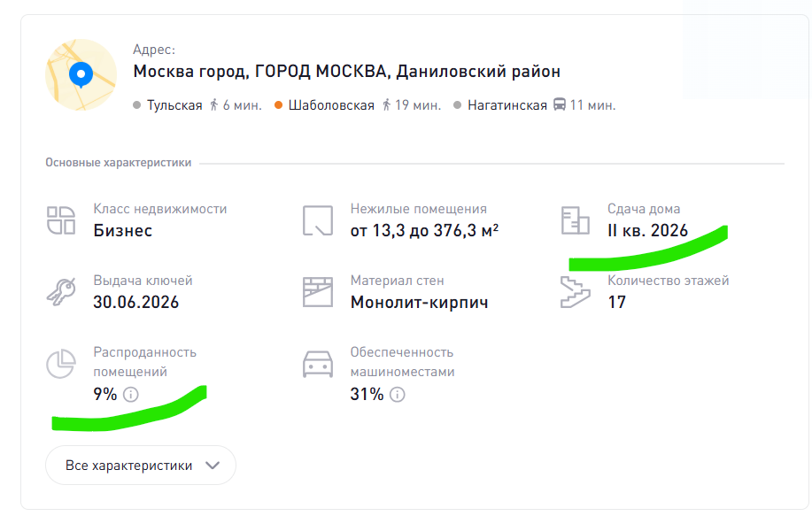Screen dimensions: 812x516
Task: Click the Тульская metro station
Action: (x=174, y=105)
